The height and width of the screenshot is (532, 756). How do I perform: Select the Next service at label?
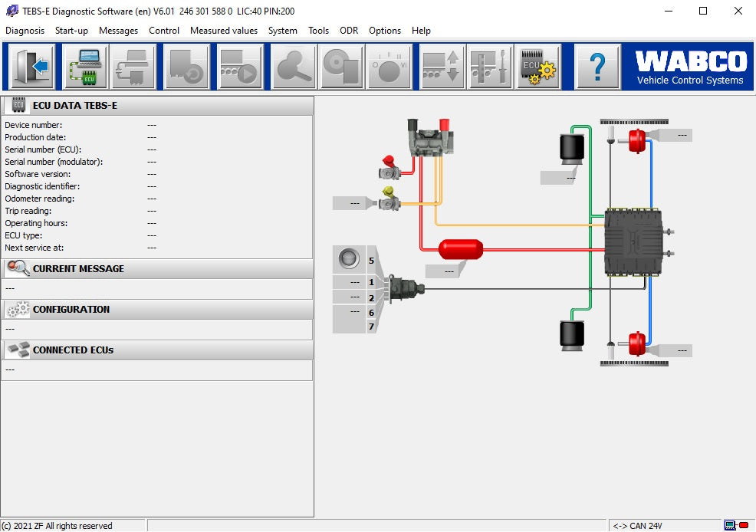(34, 248)
